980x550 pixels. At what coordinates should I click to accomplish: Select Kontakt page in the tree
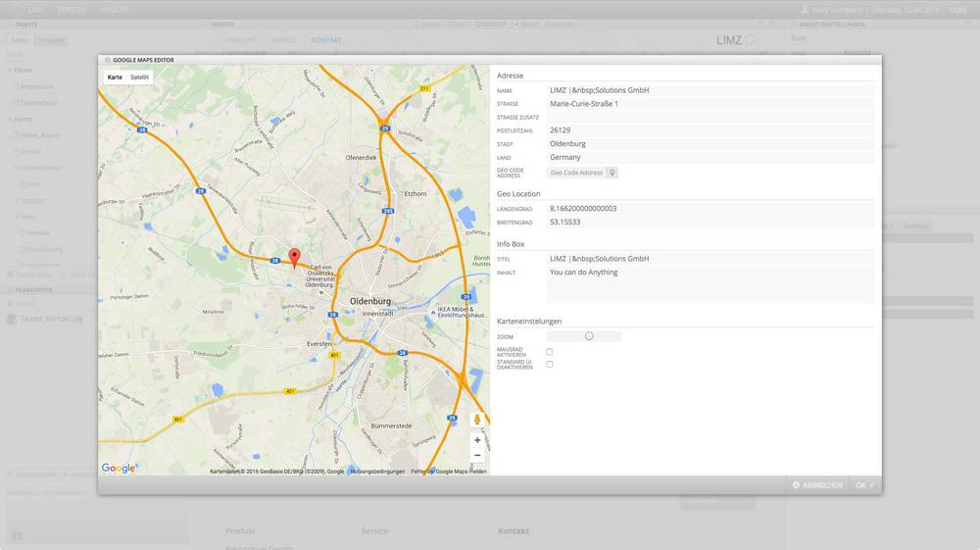(37, 233)
